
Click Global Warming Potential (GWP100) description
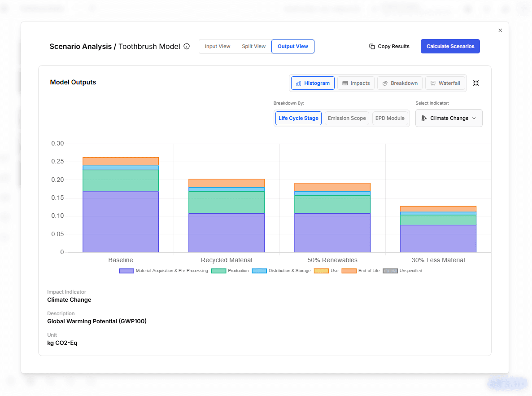pos(97,321)
